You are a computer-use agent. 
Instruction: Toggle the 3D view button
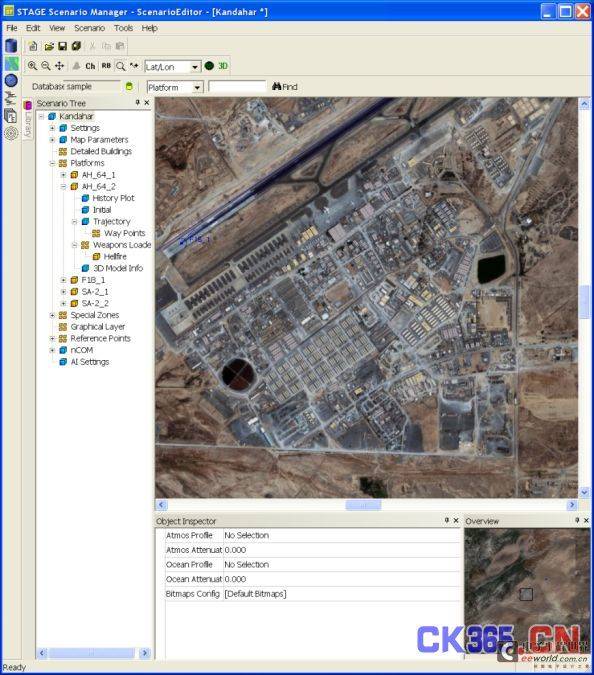pos(223,66)
